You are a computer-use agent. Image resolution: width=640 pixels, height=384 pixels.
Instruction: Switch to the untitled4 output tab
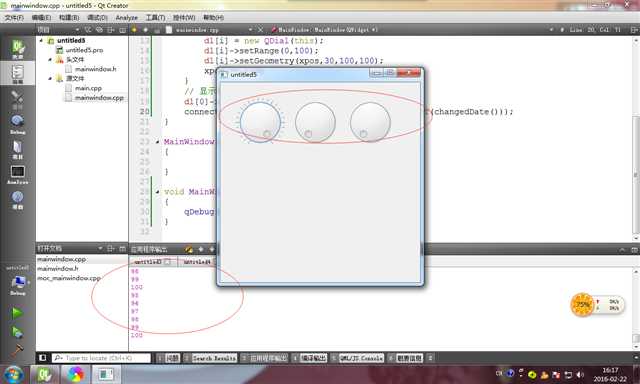[x=197, y=262]
